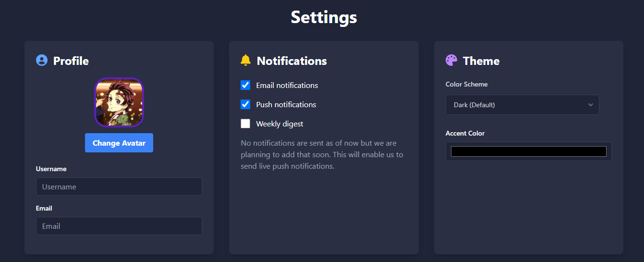
Task: Click the Username field label
Action: coord(51,169)
